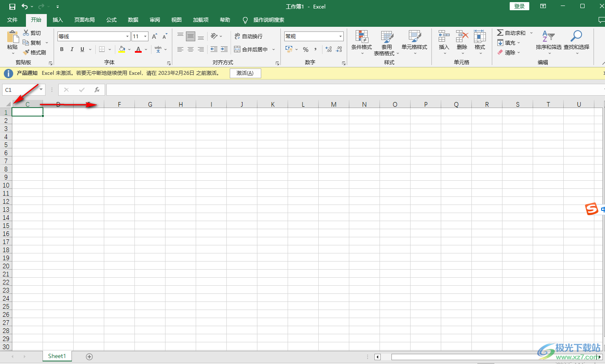Open the font size dropdown

click(145, 37)
